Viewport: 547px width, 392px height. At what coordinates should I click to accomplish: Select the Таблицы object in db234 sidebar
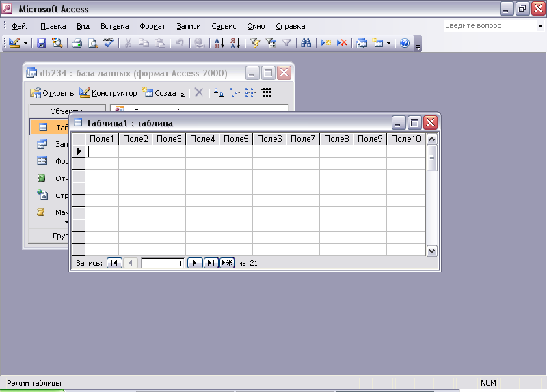49,127
